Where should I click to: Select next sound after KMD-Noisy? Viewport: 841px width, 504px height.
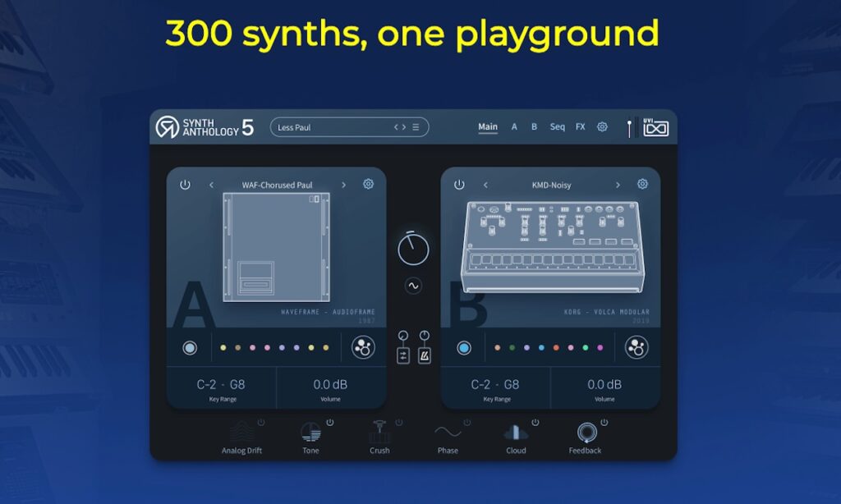(618, 185)
